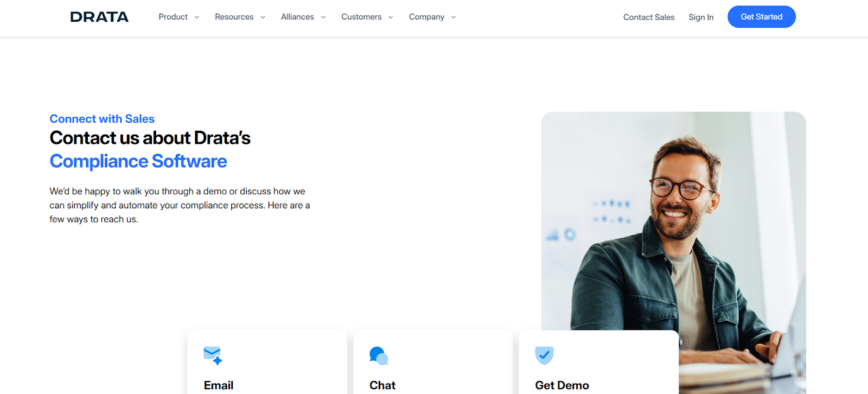This screenshot has width=868, height=394.
Task: Select the Customers navigation item
Action: [361, 17]
